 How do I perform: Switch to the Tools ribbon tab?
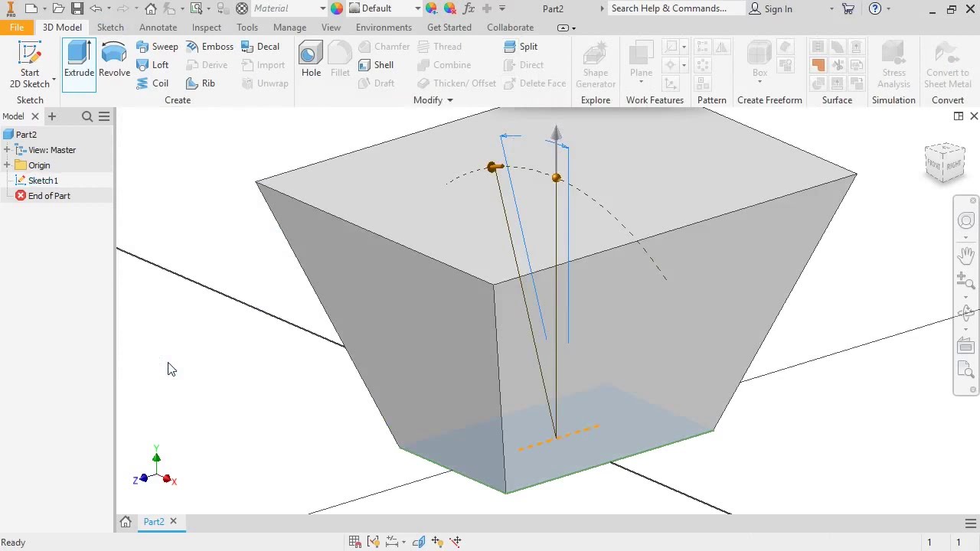point(247,28)
